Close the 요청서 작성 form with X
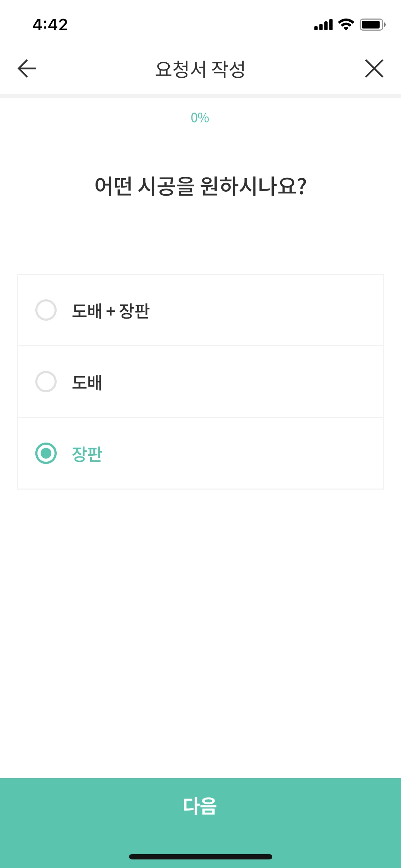Screen dimensions: 401x868 pyautogui.click(x=374, y=68)
